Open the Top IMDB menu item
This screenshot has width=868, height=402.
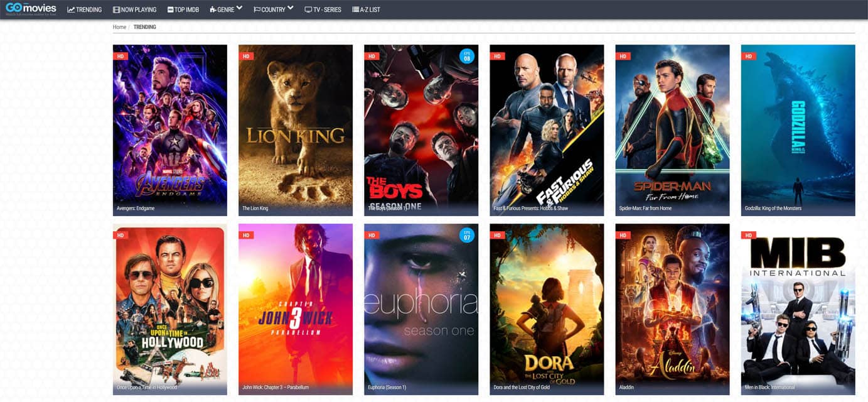point(183,10)
